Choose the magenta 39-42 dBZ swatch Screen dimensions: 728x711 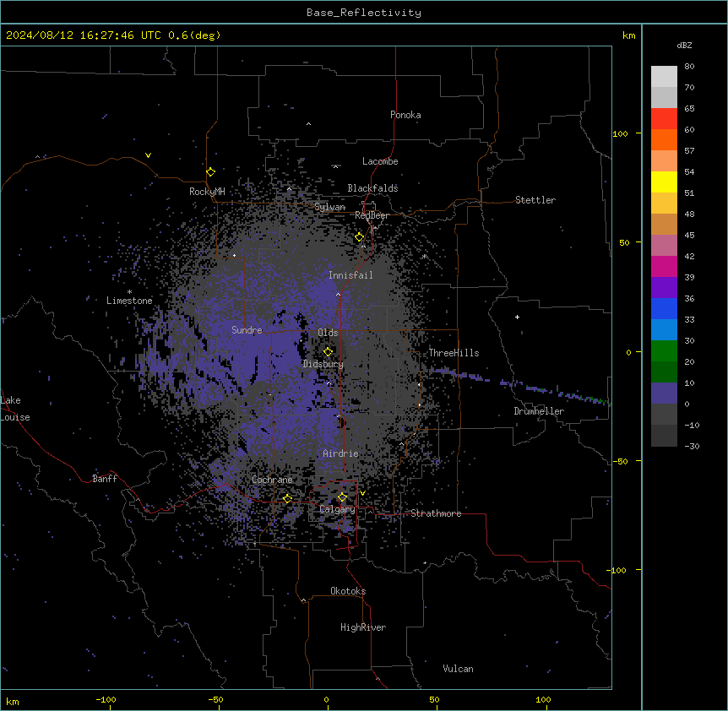point(664,266)
